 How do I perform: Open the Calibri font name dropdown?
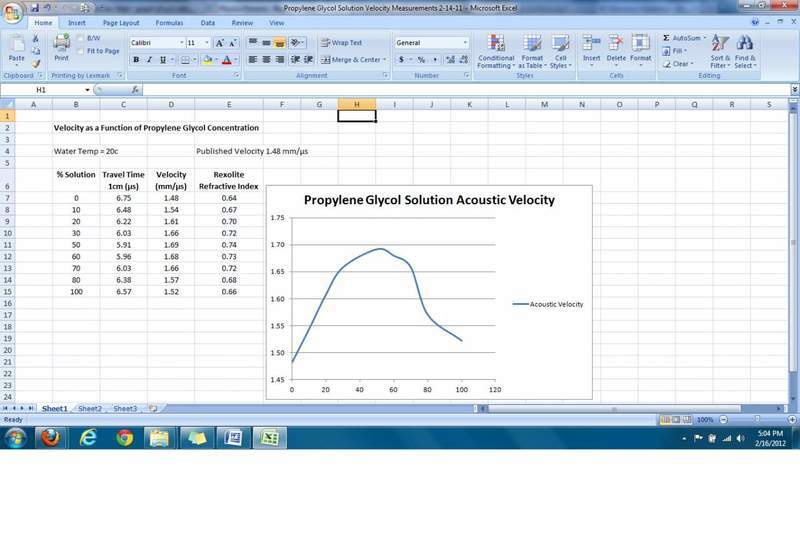pos(182,43)
